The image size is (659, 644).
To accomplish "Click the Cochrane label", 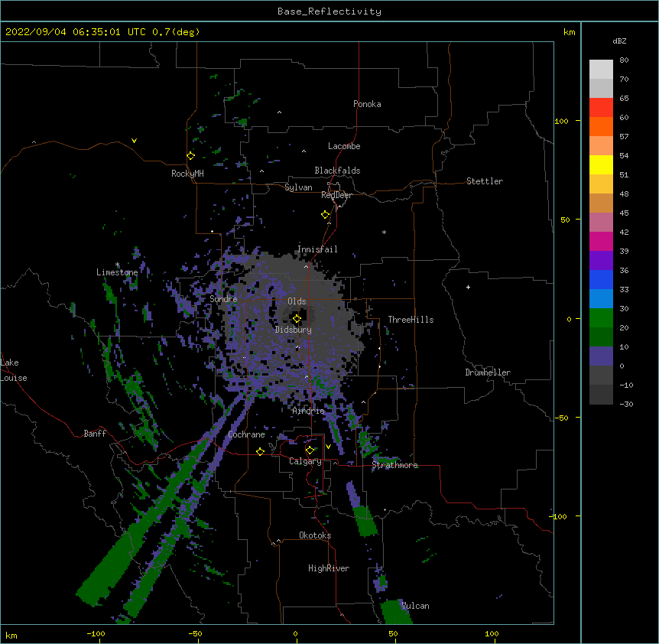I will click(246, 434).
